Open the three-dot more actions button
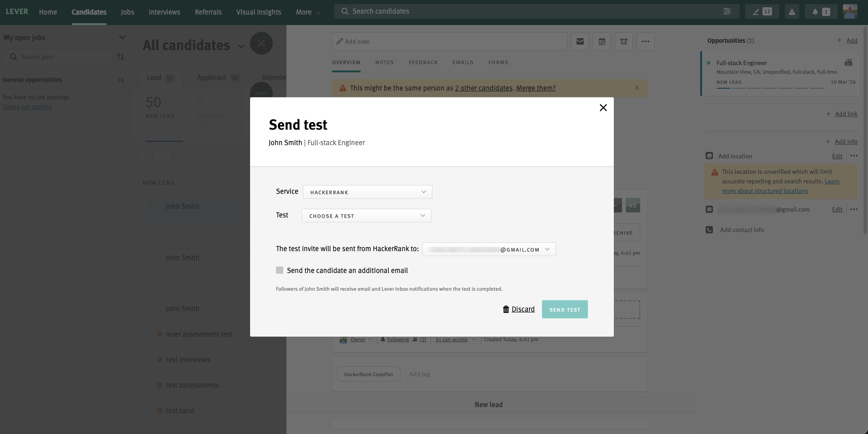The height and width of the screenshot is (434, 868). [x=645, y=41]
